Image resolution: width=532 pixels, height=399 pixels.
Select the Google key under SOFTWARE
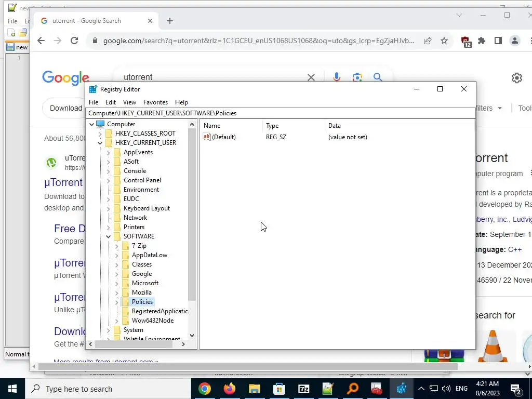point(141,274)
